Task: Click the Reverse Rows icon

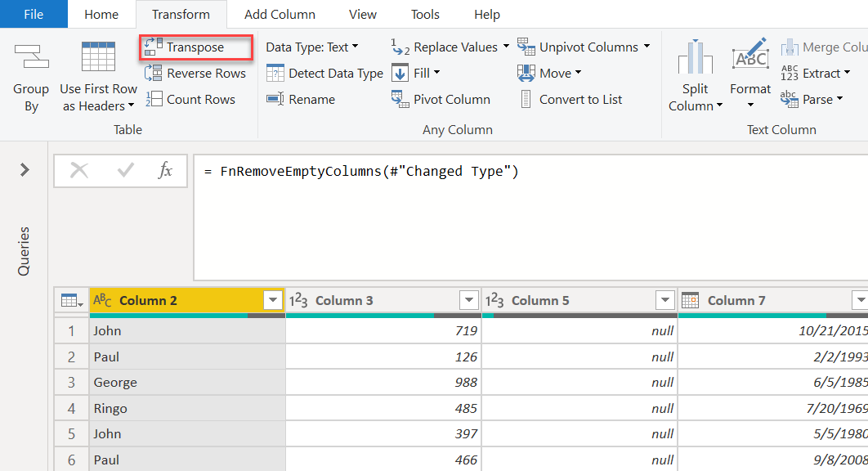Action: pos(154,73)
